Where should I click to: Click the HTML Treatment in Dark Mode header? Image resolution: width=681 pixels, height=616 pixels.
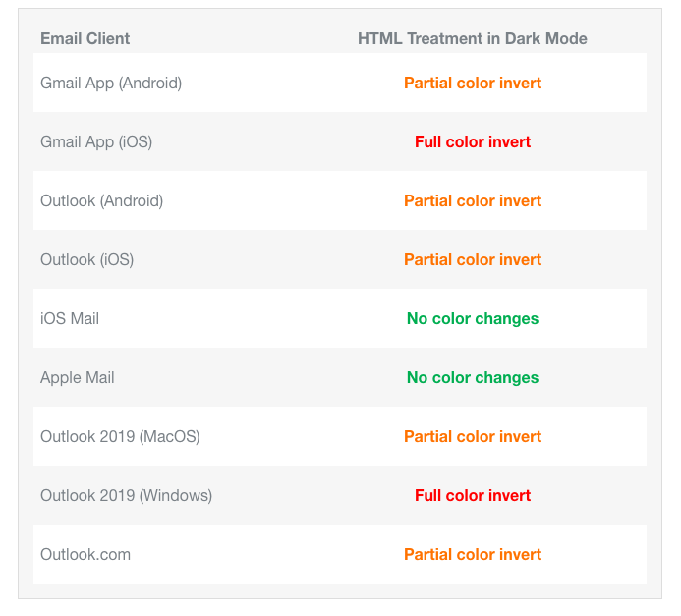pos(472,38)
